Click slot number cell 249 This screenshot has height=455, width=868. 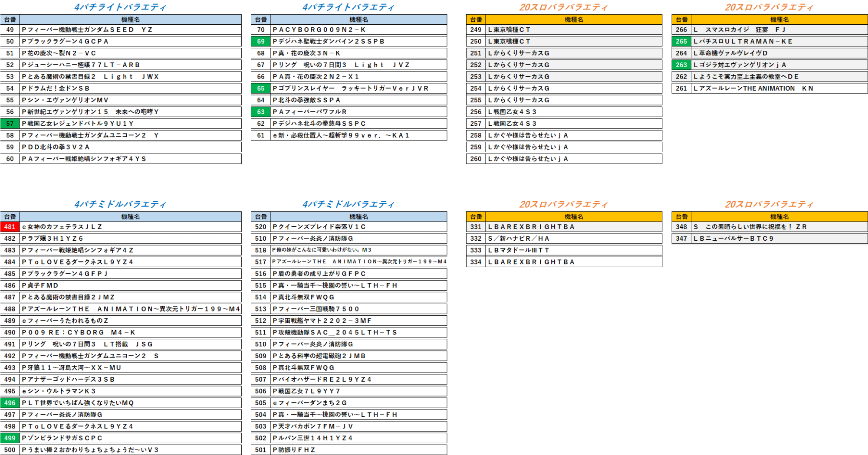[x=476, y=30]
